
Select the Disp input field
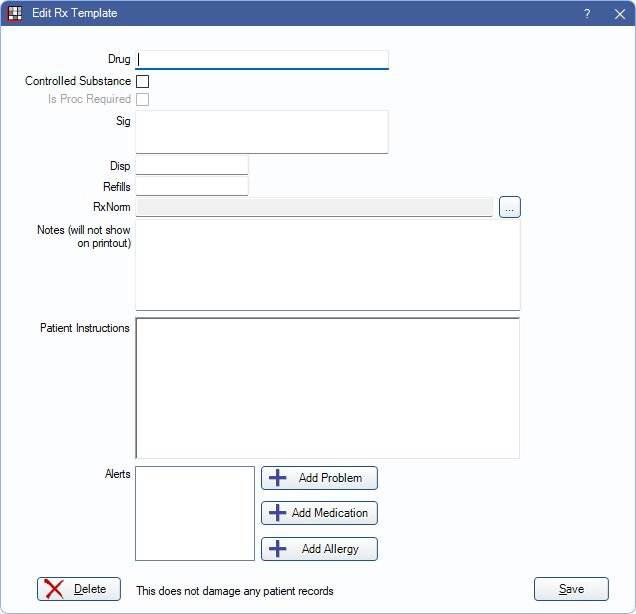tap(192, 165)
